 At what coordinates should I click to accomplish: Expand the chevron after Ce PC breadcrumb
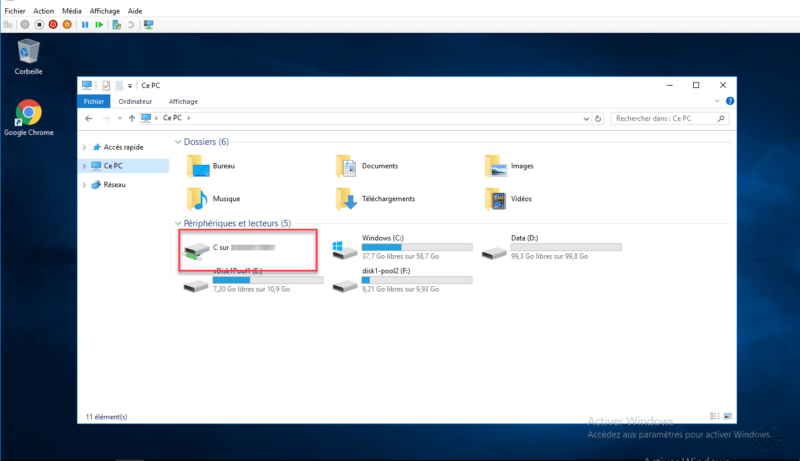[189, 118]
